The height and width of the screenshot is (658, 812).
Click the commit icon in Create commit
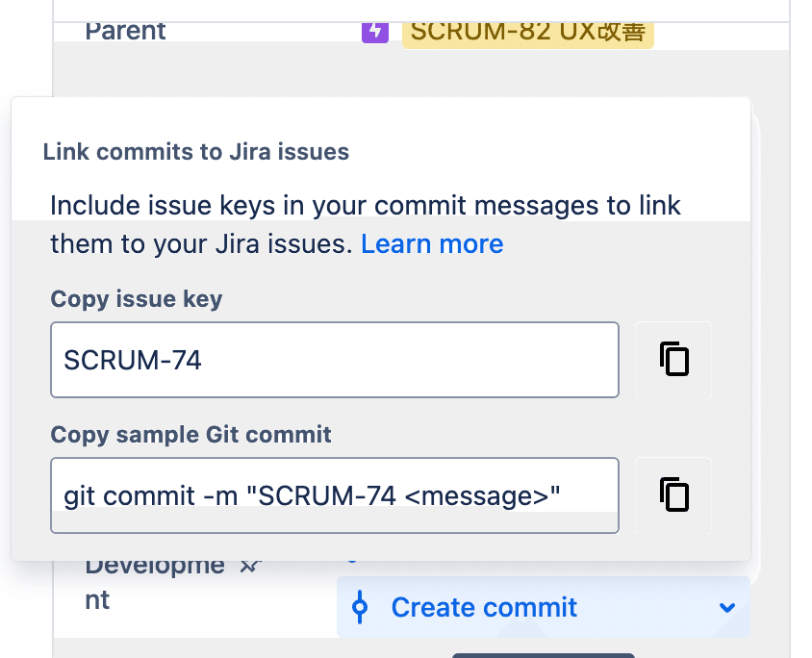point(361,608)
